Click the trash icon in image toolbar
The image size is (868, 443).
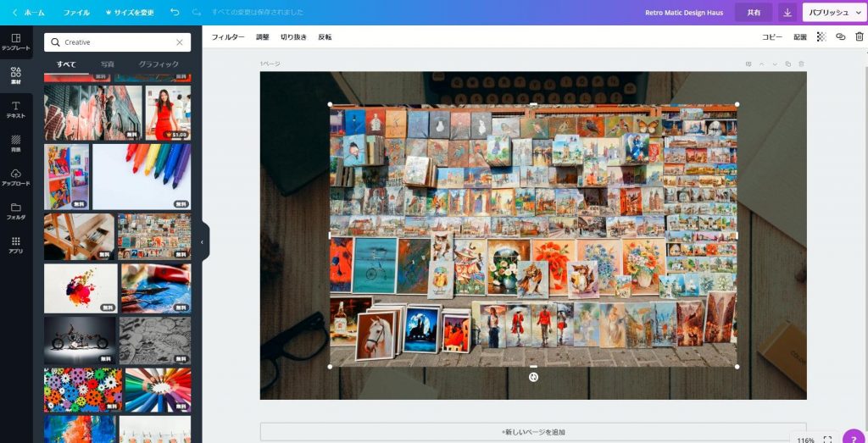(860, 36)
